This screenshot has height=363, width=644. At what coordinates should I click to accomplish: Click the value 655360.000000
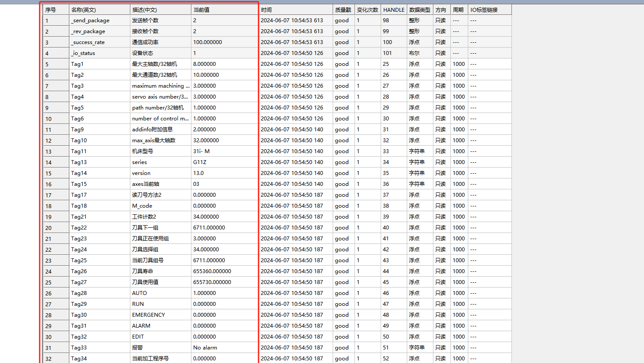click(212, 271)
